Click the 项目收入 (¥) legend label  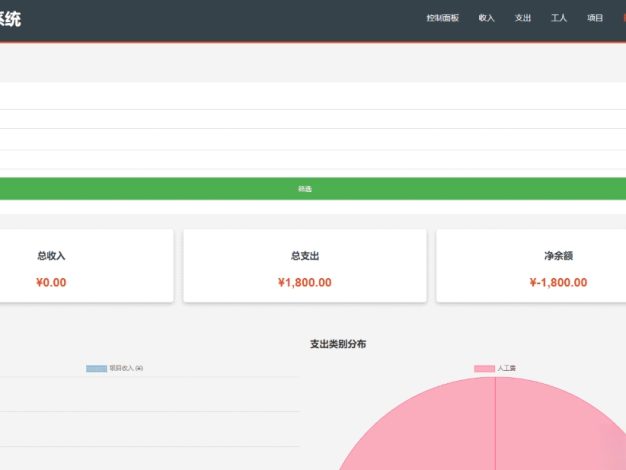[x=126, y=368]
